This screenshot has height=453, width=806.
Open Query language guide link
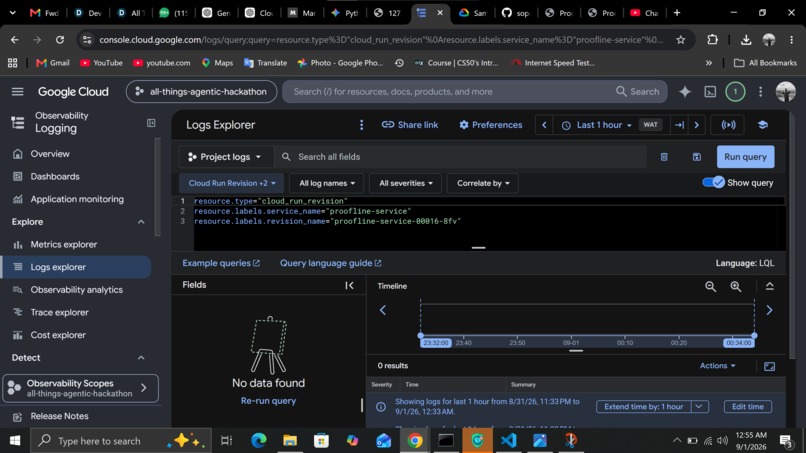coord(331,263)
